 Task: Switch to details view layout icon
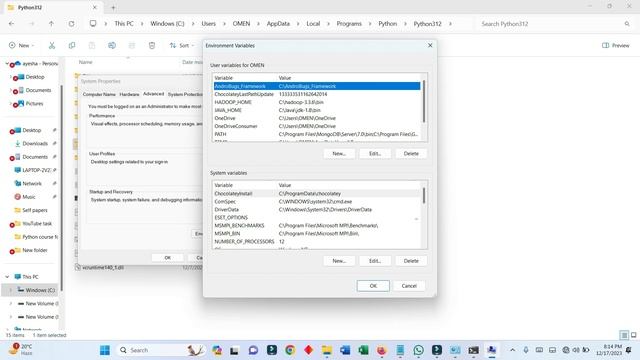pos(624,335)
